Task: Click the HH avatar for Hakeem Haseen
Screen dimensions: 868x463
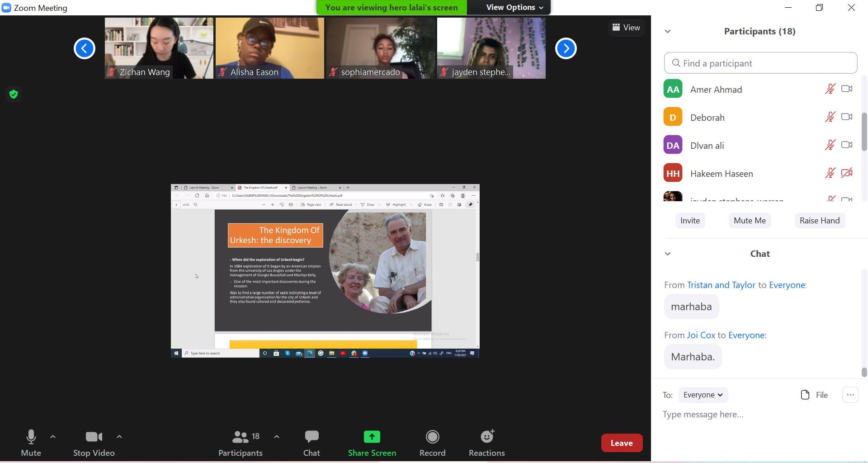Action: click(x=673, y=174)
